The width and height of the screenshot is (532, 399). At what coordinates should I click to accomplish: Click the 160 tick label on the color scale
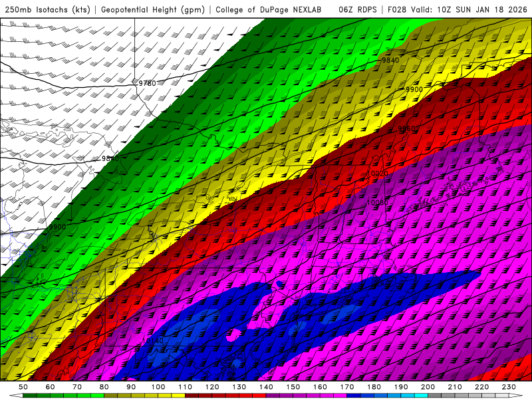[320, 387]
